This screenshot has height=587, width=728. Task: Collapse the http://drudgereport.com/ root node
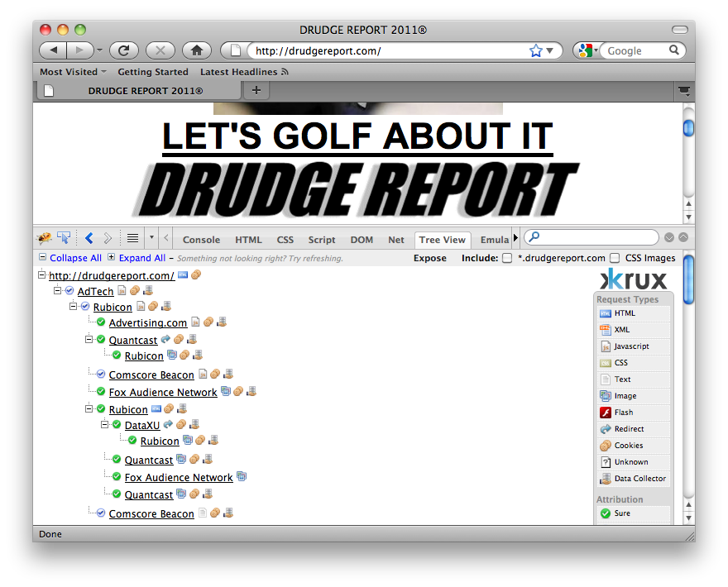[42, 275]
